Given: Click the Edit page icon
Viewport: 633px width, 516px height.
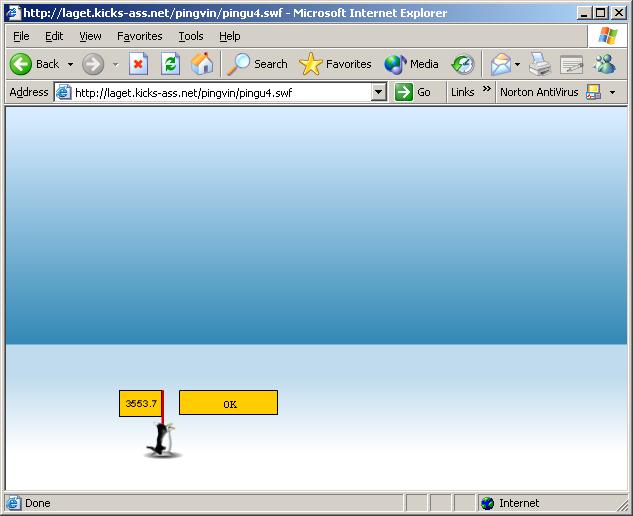Looking at the screenshot, I should [x=572, y=64].
